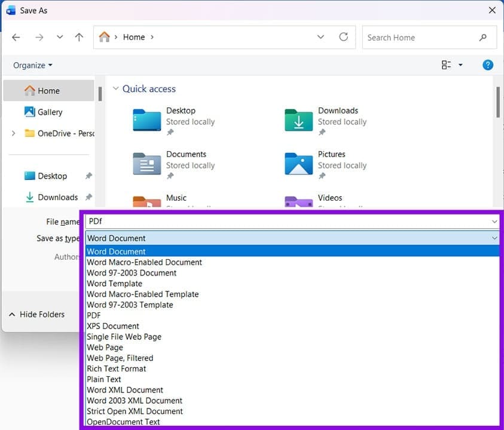
Task: Go up one folder level
Action: click(x=79, y=37)
